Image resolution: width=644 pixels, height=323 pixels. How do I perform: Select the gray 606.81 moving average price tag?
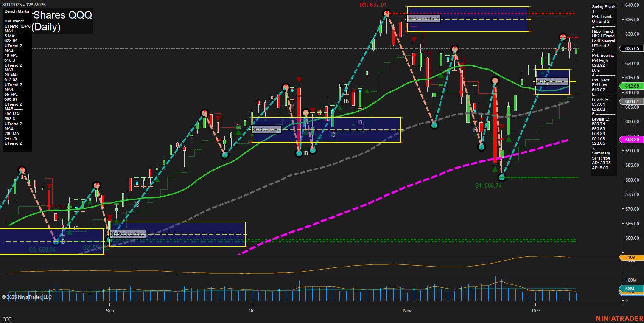coord(632,101)
